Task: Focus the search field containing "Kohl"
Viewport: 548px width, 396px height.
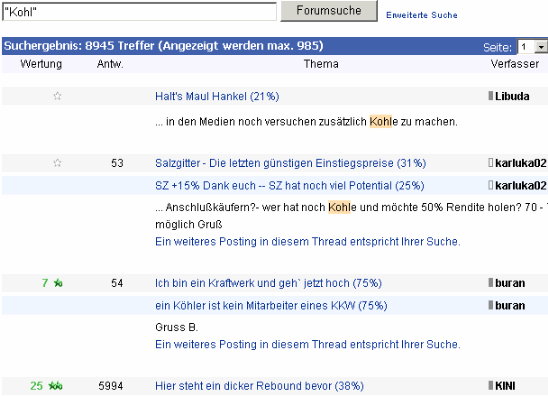Action: pyautogui.click(x=139, y=12)
